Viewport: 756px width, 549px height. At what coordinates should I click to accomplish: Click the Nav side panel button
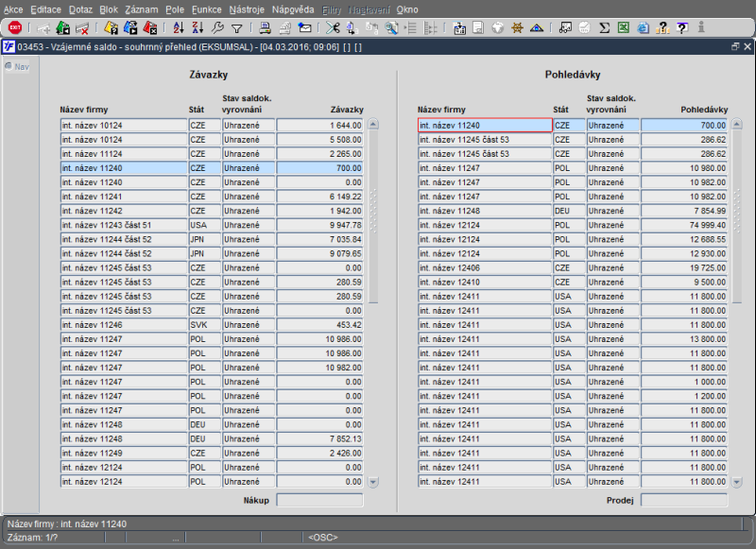pyautogui.click(x=16, y=66)
